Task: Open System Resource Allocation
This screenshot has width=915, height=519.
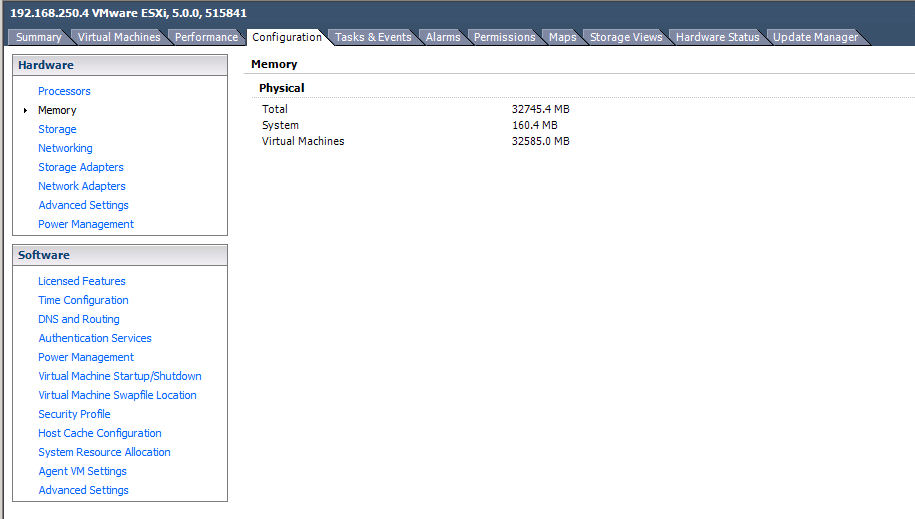Action: tap(104, 452)
